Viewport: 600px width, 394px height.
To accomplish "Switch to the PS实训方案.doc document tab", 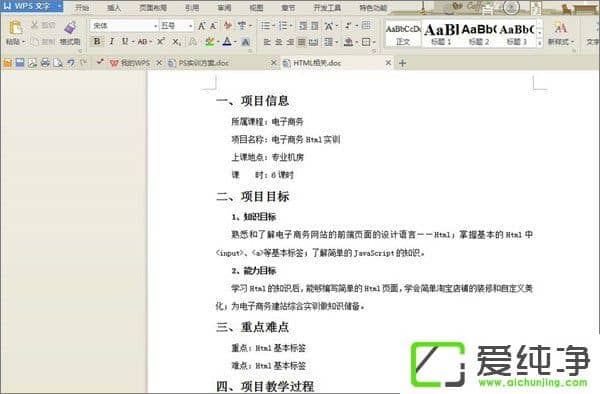I will [204, 63].
